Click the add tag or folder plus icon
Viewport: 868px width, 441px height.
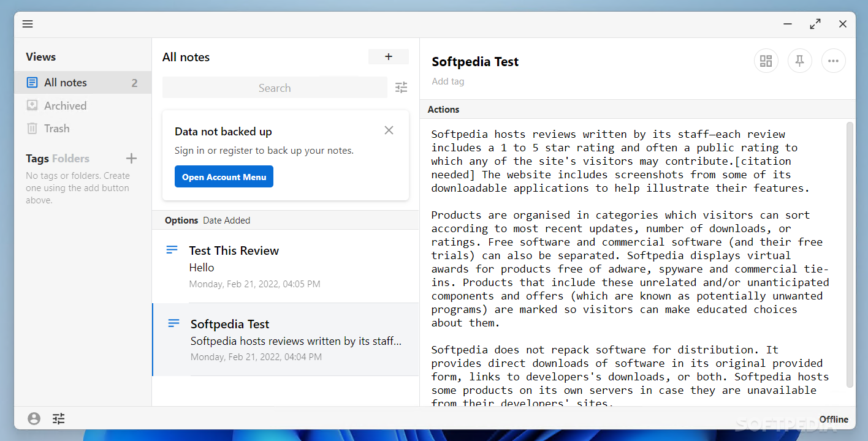(x=131, y=159)
